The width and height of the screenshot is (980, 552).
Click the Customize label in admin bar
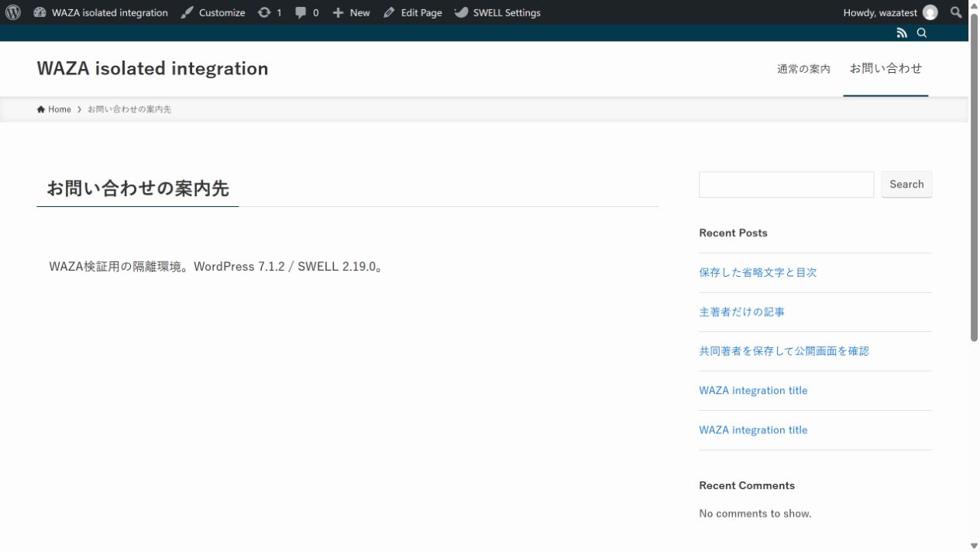222,12
